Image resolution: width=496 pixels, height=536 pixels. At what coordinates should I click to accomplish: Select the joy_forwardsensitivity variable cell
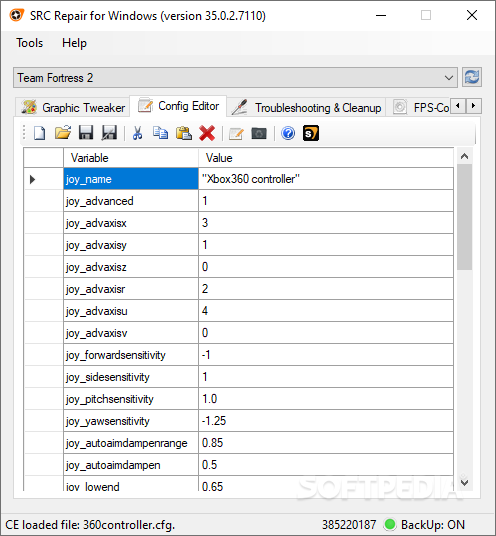(131, 355)
